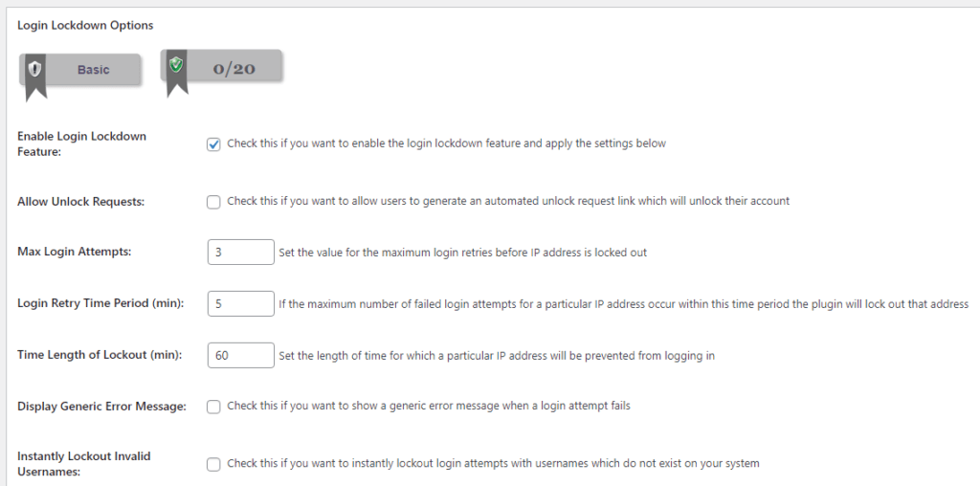The image size is (980, 486).
Task: Click the Instantly Lockout Invalid Usernames label
Action: [x=84, y=464]
